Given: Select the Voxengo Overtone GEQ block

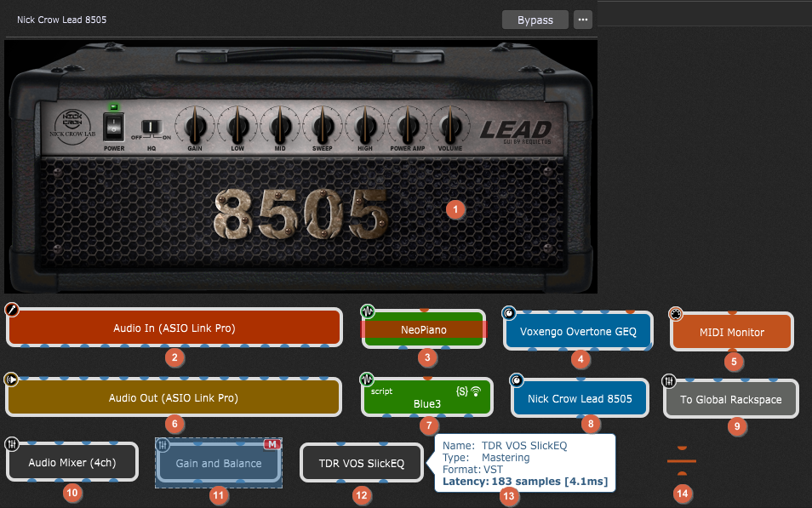Looking at the screenshot, I should point(578,331).
